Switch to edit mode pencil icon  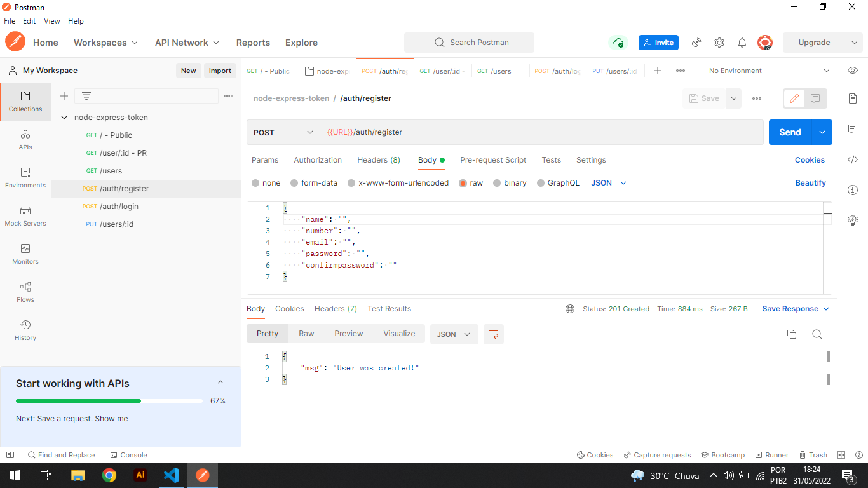[x=794, y=98]
